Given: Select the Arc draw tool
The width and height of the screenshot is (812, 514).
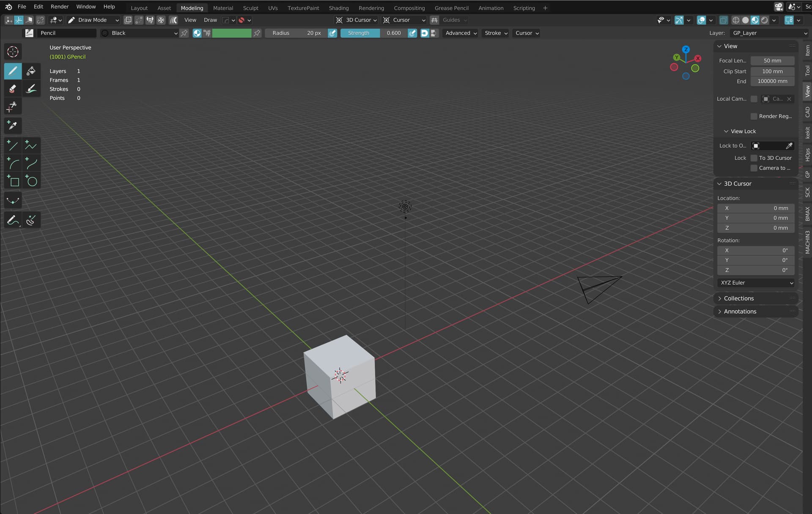Looking at the screenshot, I should [13, 164].
